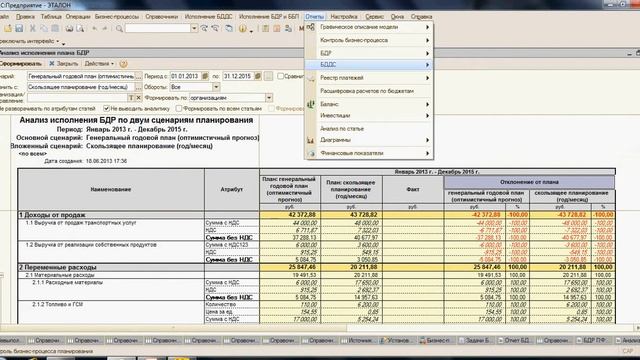
Task: Open the Отчеты menu
Action: tap(315, 17)
